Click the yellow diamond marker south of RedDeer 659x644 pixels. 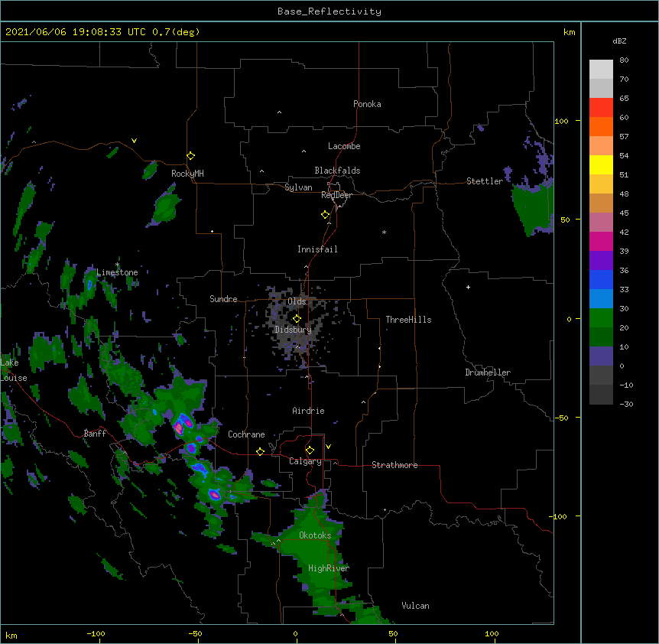326,215
